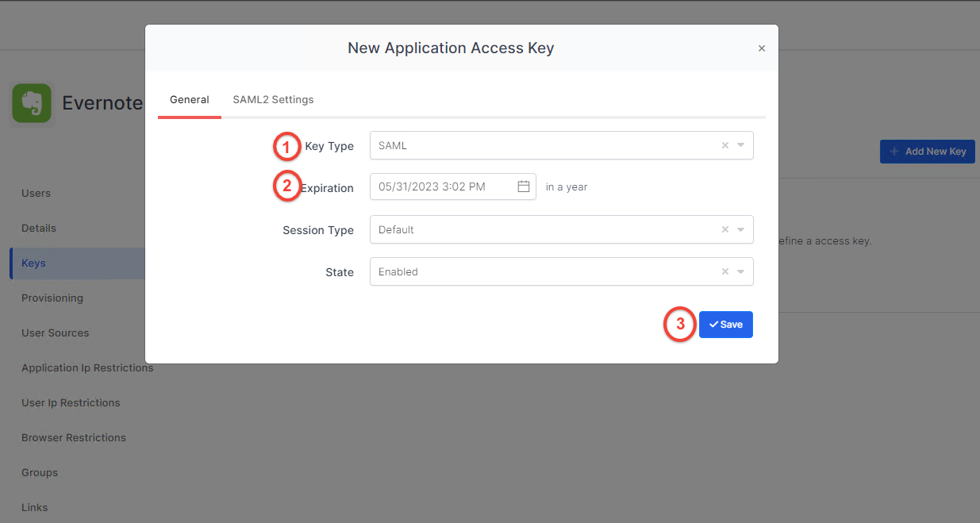Image resolution: width=980 pixels, height=523 pixels.
Task: Switch to the SAML2 Settings tab
Action: coord(273,100)
